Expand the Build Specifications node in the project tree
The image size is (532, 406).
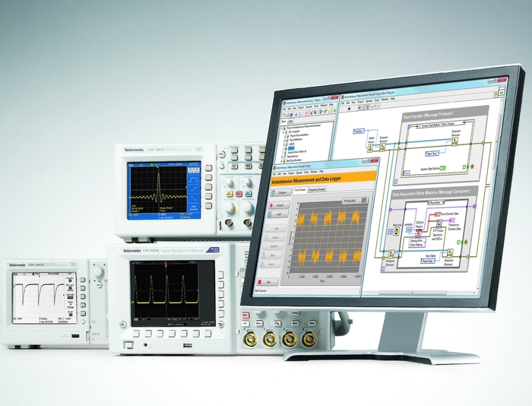283,161
